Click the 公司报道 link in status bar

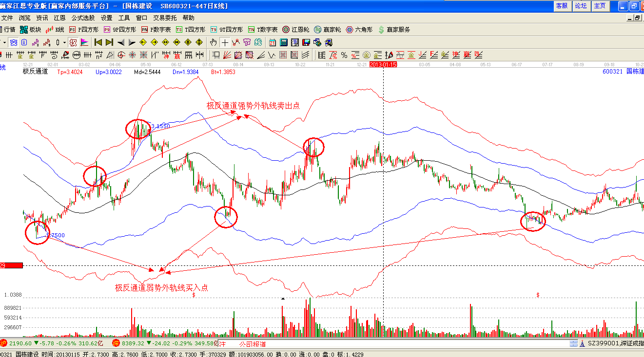253,344
